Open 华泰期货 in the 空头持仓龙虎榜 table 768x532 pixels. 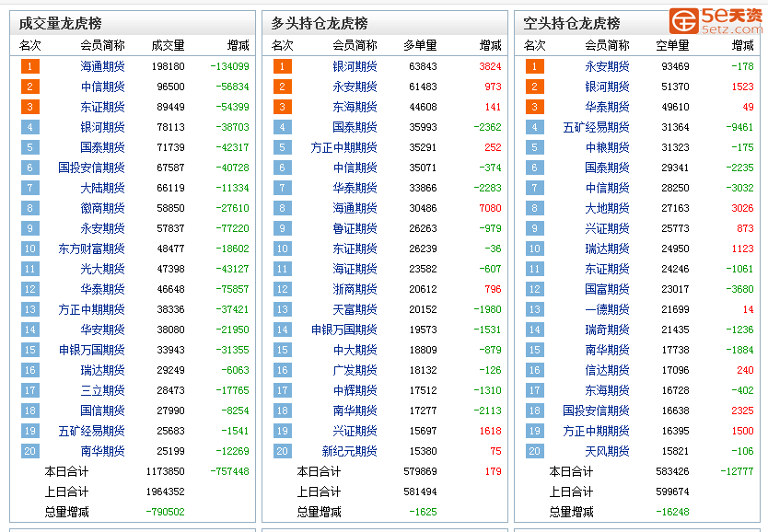pyautogui.click(x=607, y=107)
